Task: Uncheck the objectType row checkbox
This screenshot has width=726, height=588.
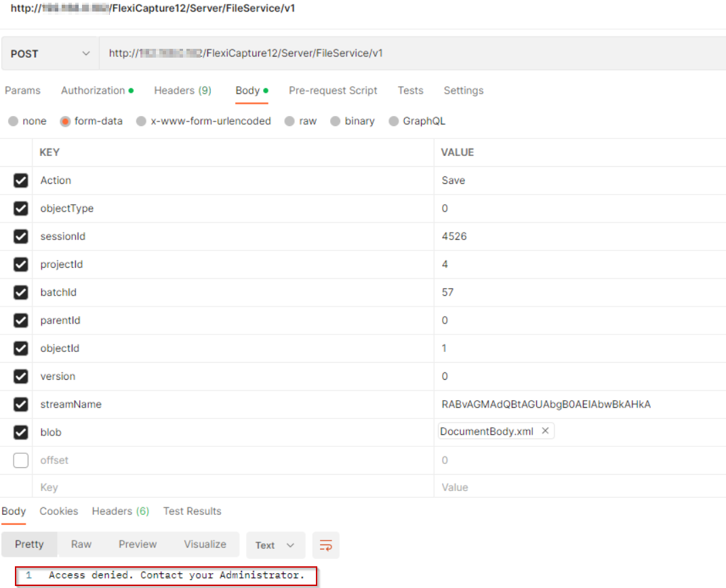Action: pos(21,208)
